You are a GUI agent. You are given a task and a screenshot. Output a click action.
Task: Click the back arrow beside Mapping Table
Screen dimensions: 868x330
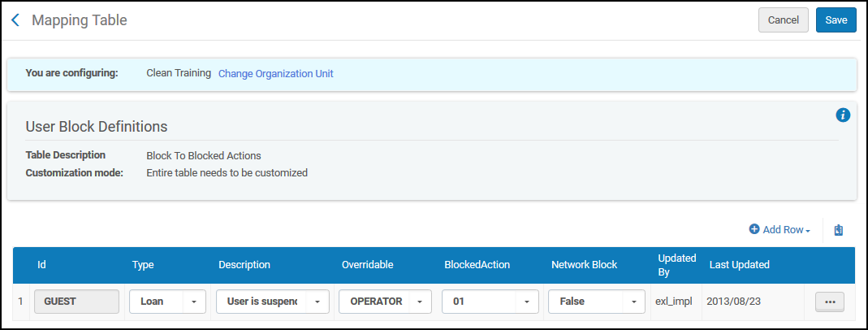click(15, 20)
